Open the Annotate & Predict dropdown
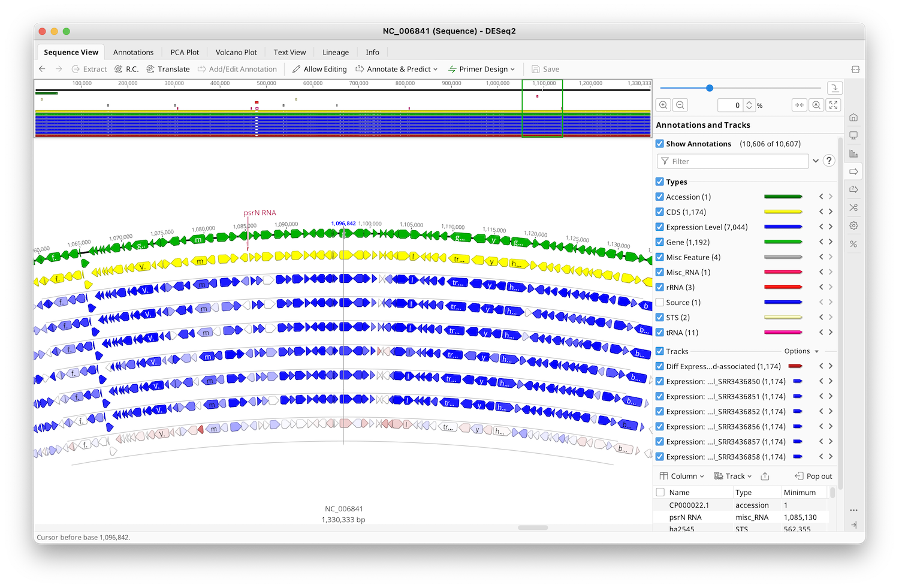899x588 pixels. (397, 69)
